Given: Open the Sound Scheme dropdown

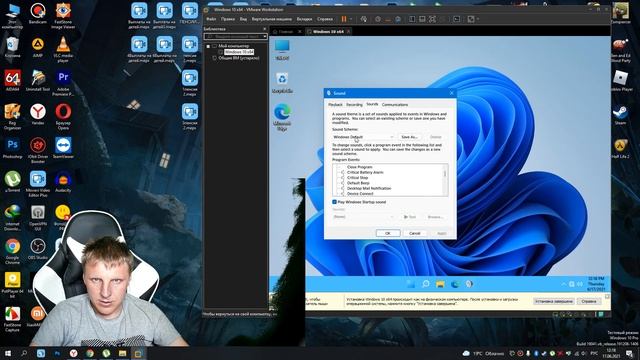Looking at the screenshot, I should [x=363, y=137].
